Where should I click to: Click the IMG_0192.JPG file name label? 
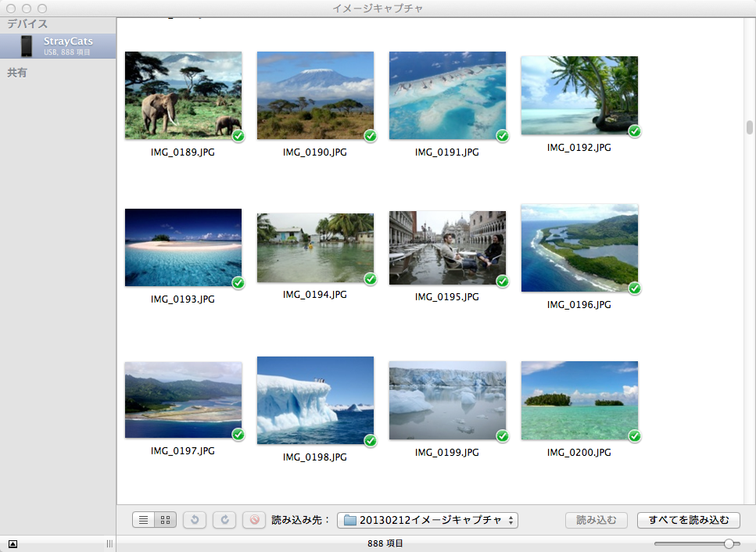(579, 148)
